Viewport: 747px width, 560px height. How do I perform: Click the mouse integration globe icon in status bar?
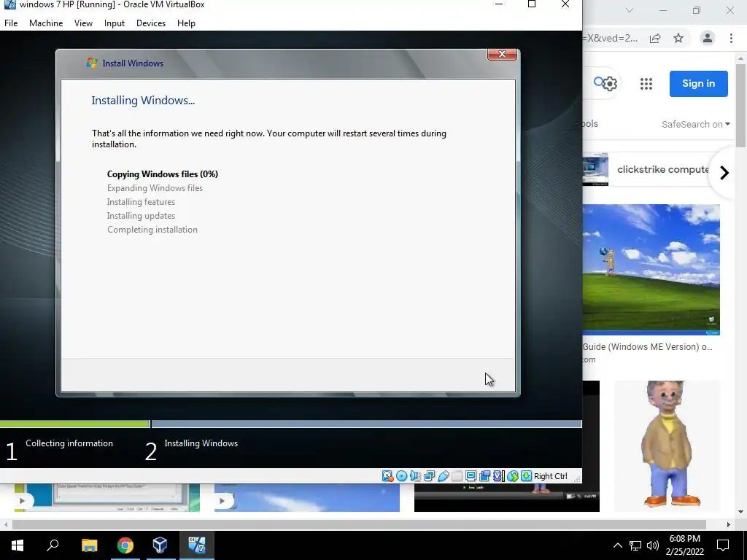click(x=513, y=475)
